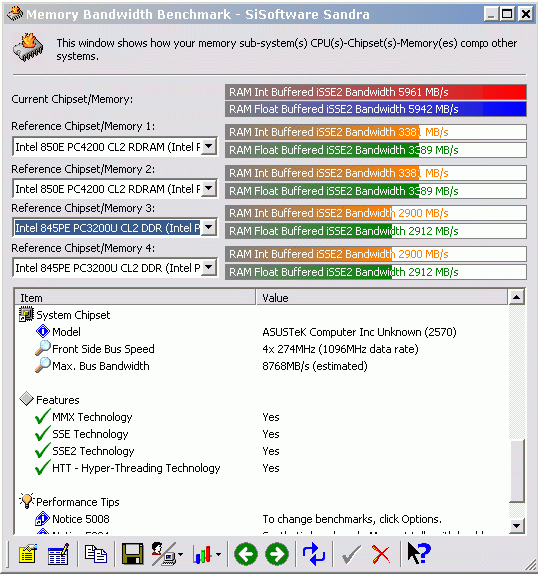Click the grey checkmark OK icon
This screenshot has width=538, height=574.
coord(351,554)
